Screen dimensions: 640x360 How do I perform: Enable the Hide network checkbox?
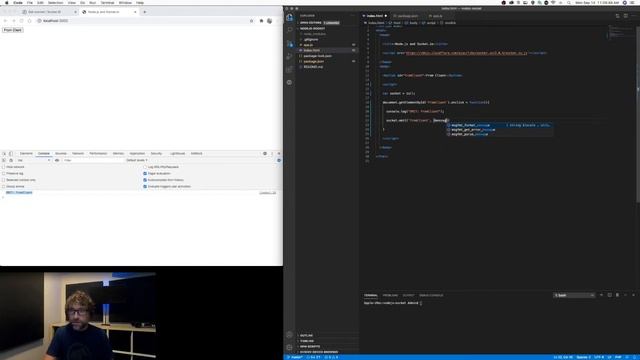tap(4, 167)
